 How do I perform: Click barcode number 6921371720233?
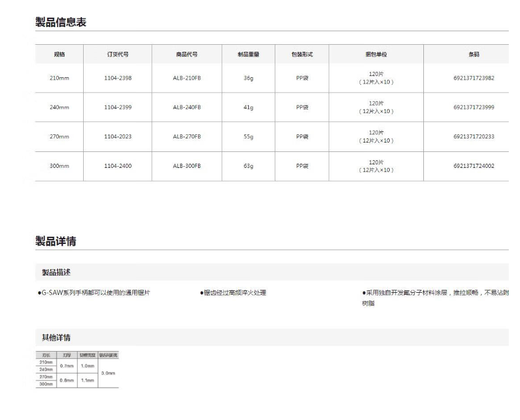click(x=473, y=137)
